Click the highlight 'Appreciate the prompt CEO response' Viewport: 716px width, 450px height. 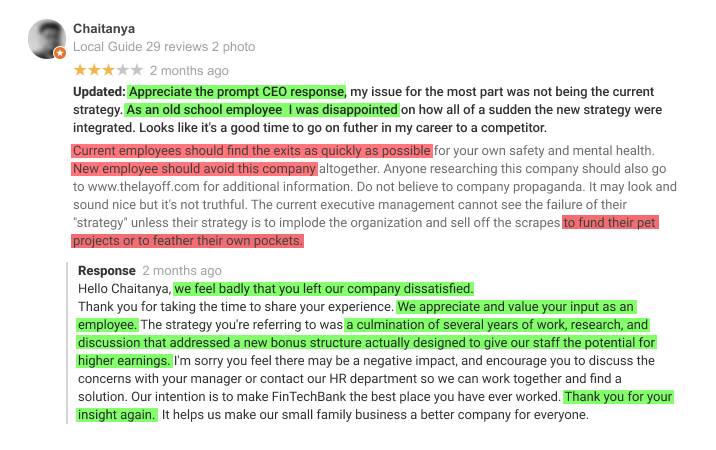(x=237, y=92)
